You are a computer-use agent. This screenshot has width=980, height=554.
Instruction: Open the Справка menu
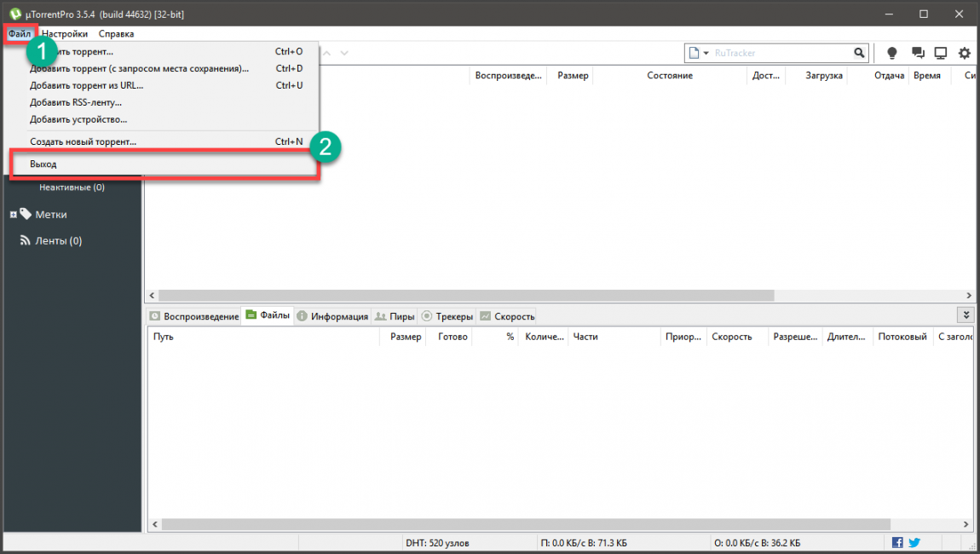coord(116,34)
